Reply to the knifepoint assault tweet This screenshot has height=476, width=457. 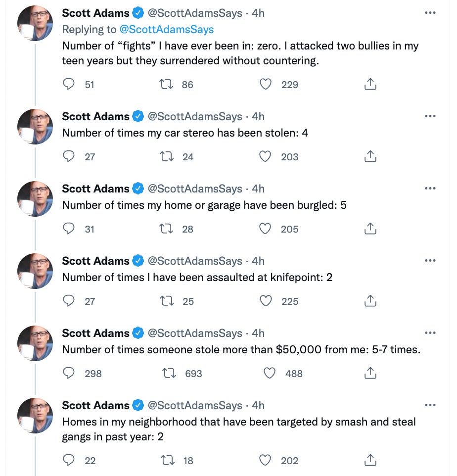point(69,301)
